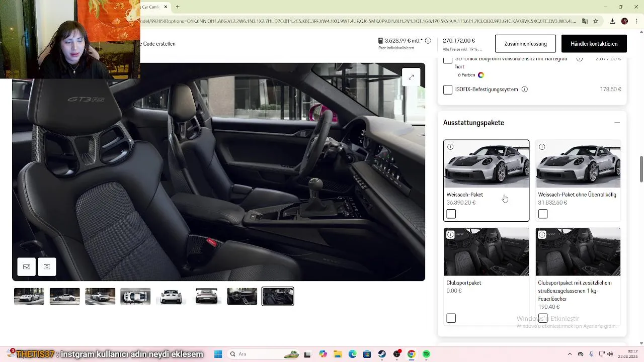Click the camera snapshot view button
This screenshot has width=644, height=362.
[47, 266]
